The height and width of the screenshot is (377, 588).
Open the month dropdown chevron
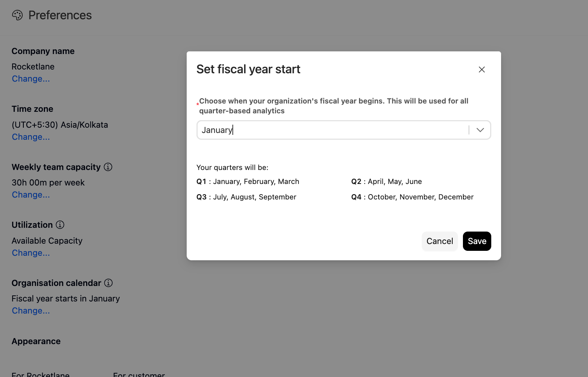click(x=480, y=130)
